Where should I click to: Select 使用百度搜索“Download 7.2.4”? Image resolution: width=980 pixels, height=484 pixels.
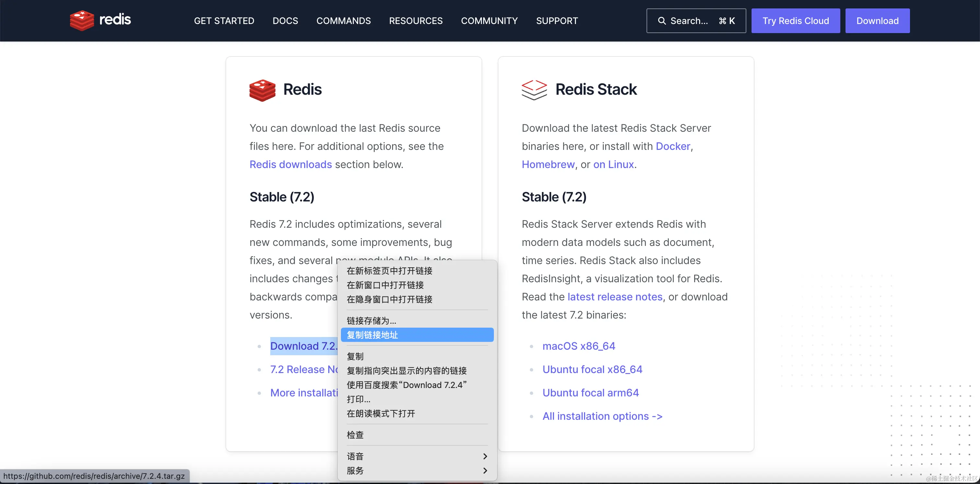click(x=417, y=385)
